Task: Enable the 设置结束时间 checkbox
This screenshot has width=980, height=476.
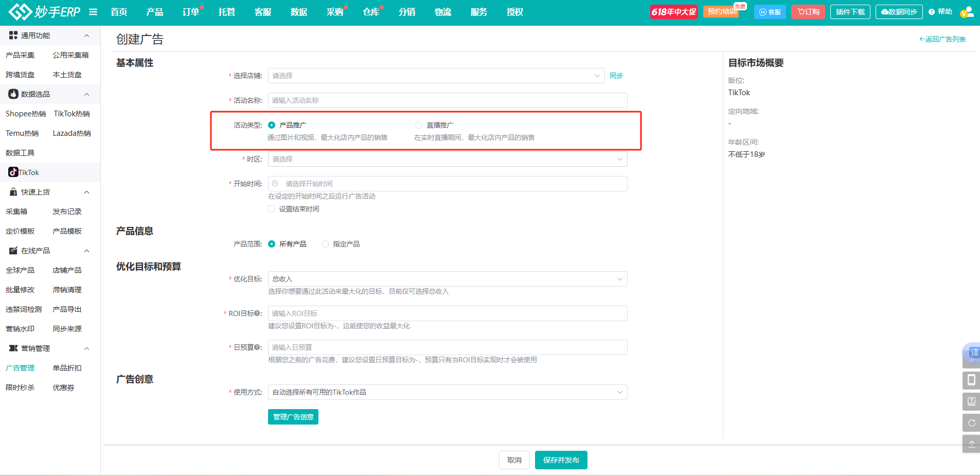Action: [x=271, y=209]
